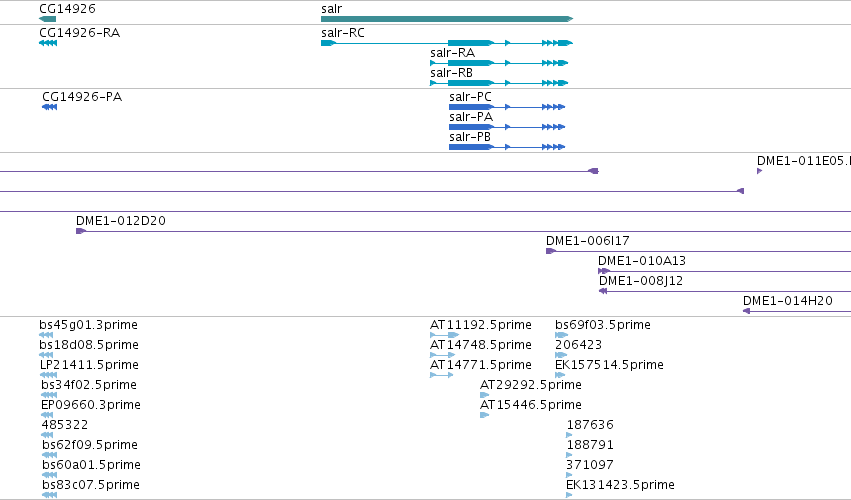Click the 371097 feature label
Screen dimensions: 851x500
coord(590,465)
